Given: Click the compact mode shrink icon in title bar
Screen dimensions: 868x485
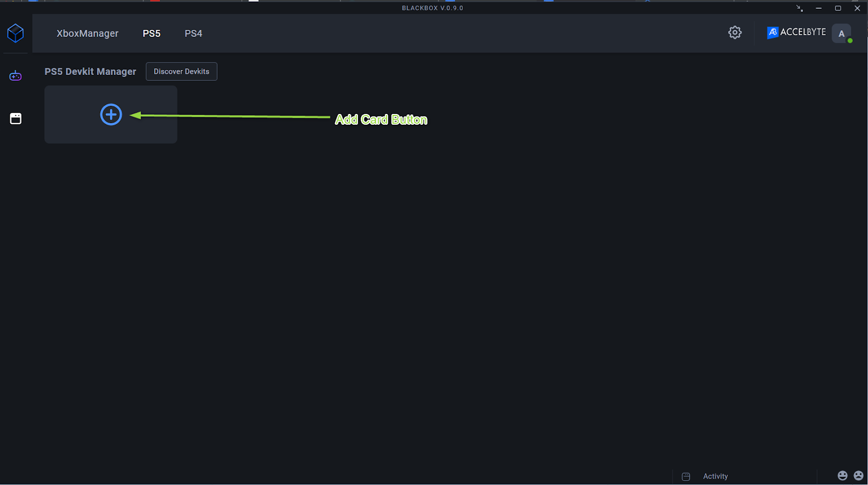Looking at the screenshot, I should (x=800, y=8).
